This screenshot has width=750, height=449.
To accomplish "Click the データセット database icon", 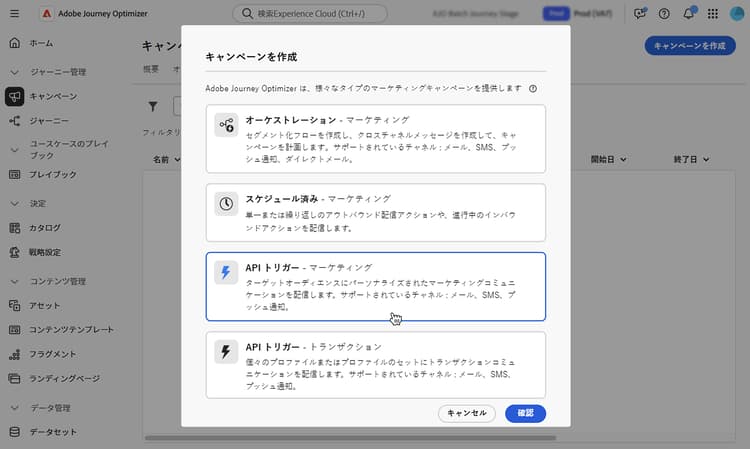I will [x=15, y=432].
